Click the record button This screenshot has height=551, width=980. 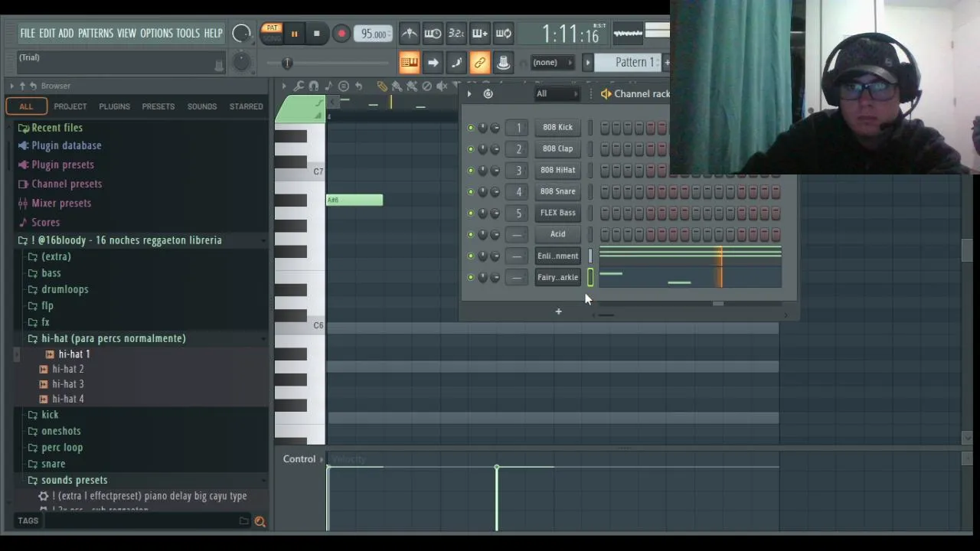click(x=341, y=34)
